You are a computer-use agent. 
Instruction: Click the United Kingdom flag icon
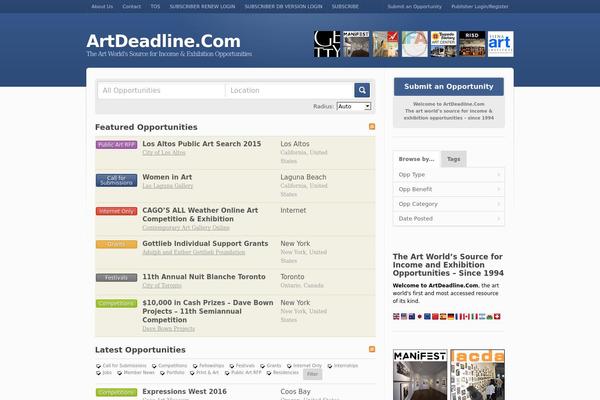pyautogui.click(x=396, y=317)
